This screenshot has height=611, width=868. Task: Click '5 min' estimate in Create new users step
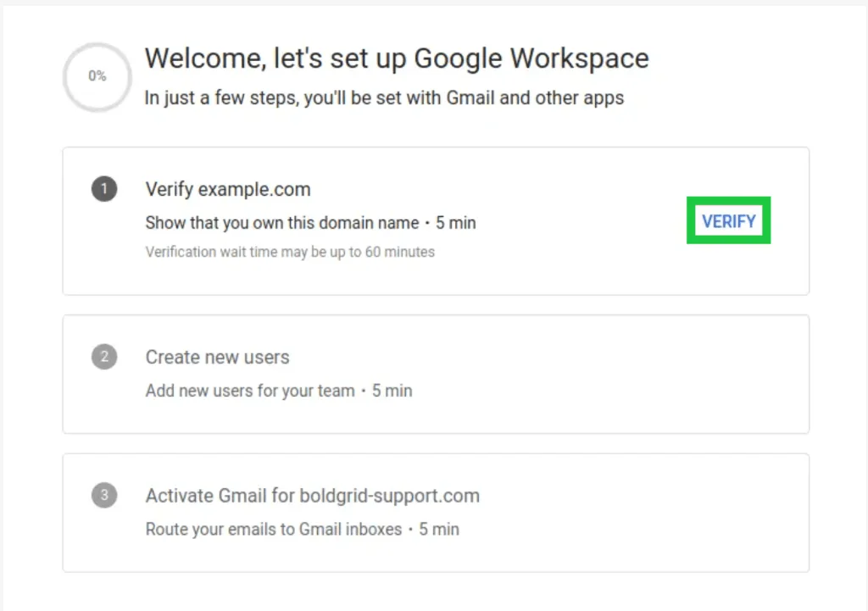click(x=392, y=391)
